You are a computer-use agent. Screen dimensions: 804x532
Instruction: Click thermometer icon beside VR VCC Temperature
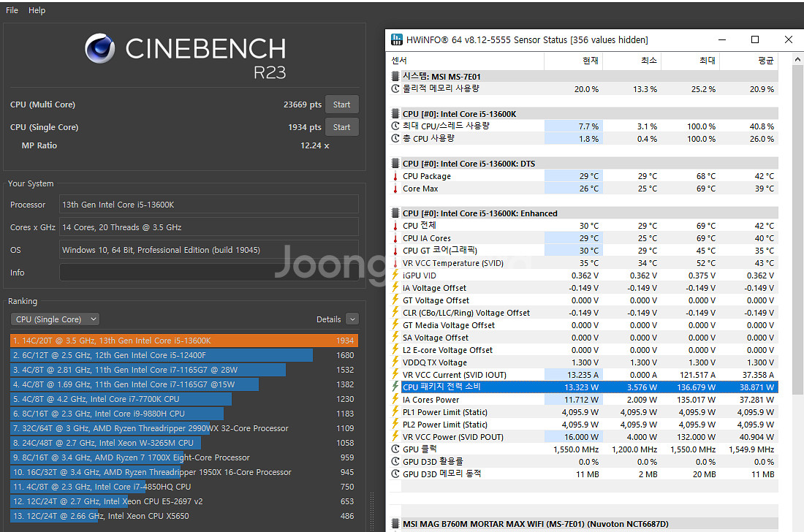[395, 263]
